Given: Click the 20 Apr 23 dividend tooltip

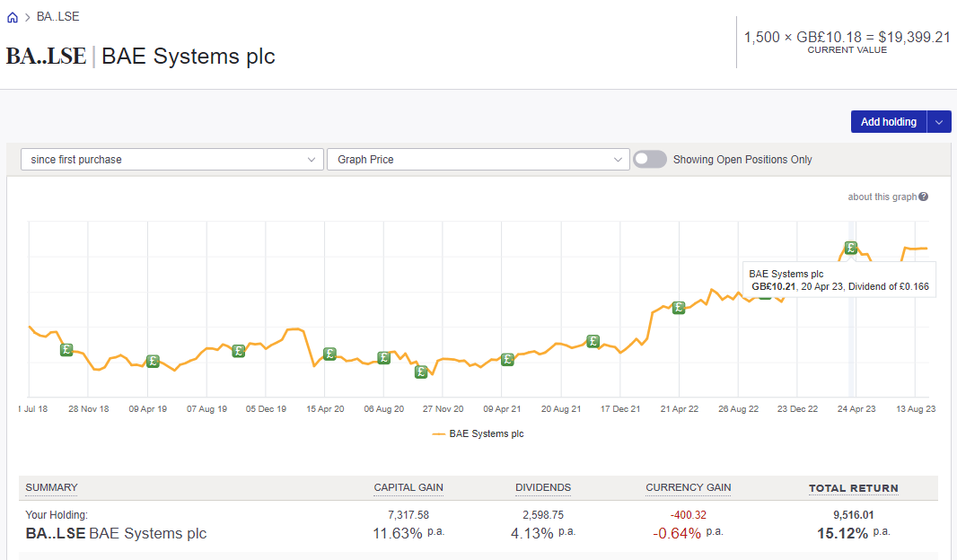Looking at the screenshot, I should point(838,279).
